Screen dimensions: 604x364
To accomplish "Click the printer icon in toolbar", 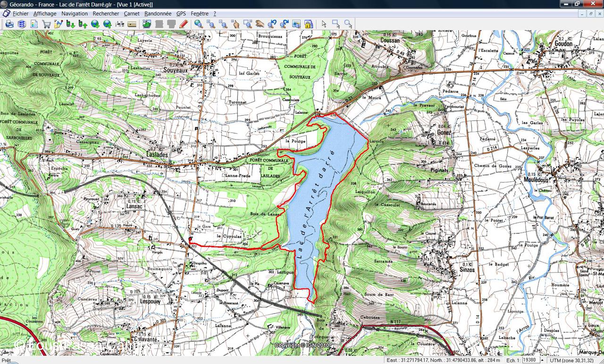I will (9, 24).
